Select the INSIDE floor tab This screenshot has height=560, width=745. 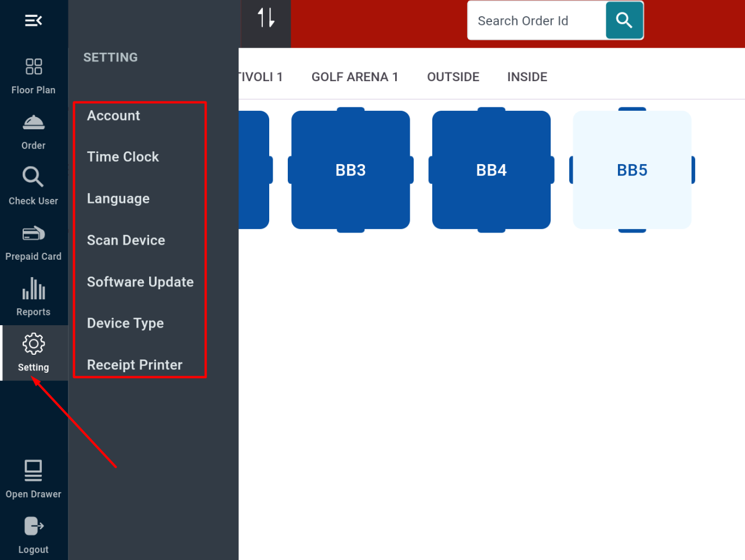point(527,77)
